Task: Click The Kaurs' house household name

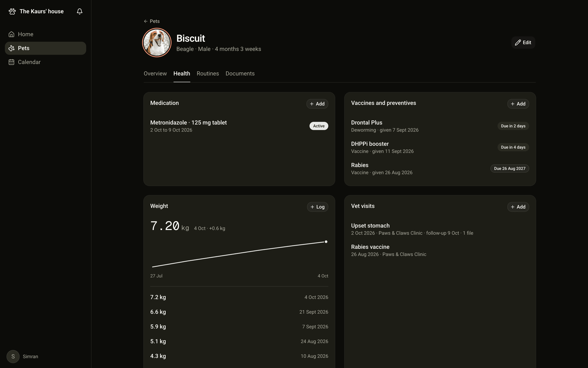Action: (42, 11)
